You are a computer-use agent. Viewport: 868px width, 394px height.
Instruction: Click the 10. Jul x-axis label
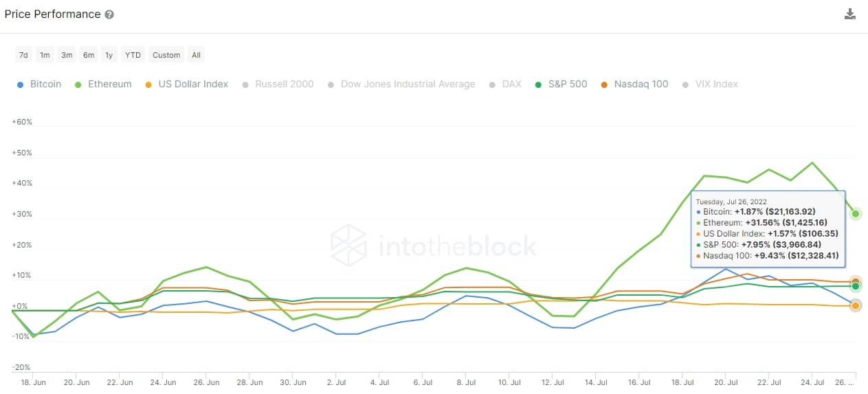509,382
